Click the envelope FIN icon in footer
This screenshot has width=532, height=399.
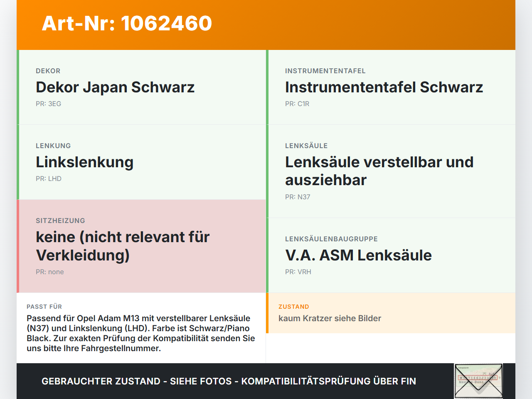point(478,381)
